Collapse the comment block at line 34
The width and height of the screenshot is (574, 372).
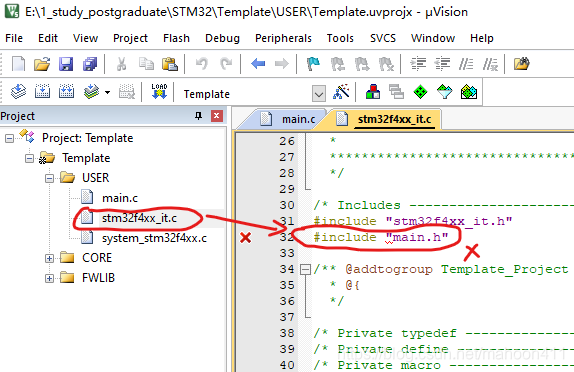tap(305, 270)
